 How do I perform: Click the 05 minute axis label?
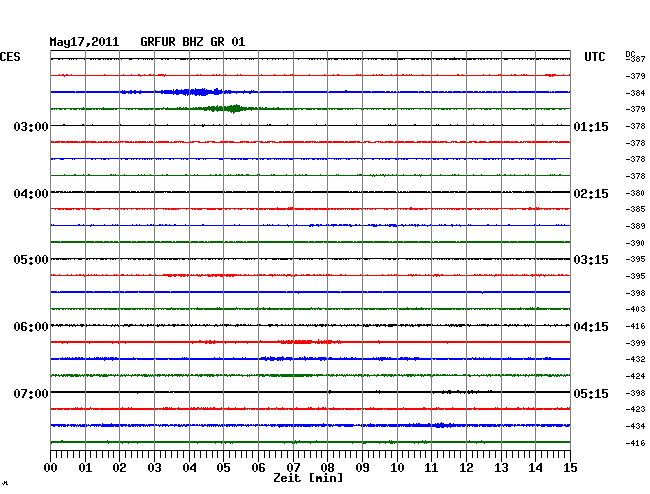click(x=223, y=468)
